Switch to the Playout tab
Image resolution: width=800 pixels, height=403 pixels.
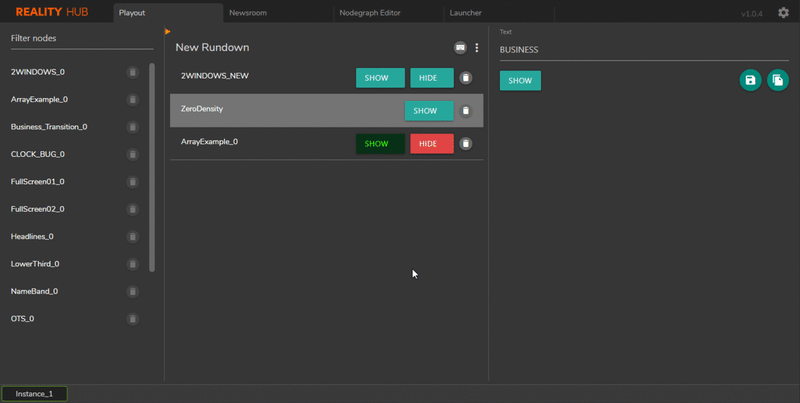point(168,13)
